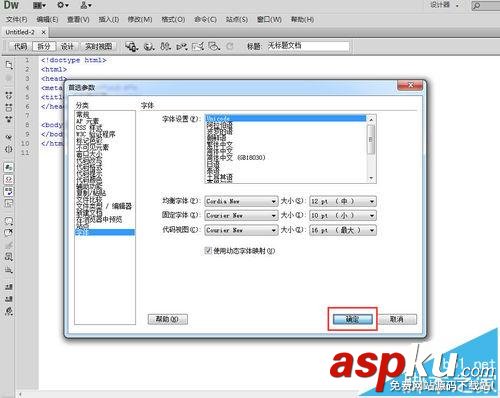
Task: Click the refresh design view icon
Action: pos(230,46)
